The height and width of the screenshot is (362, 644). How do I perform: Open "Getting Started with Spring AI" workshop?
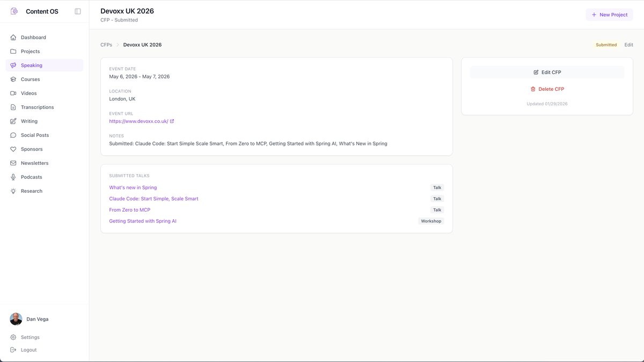(143, 221)
